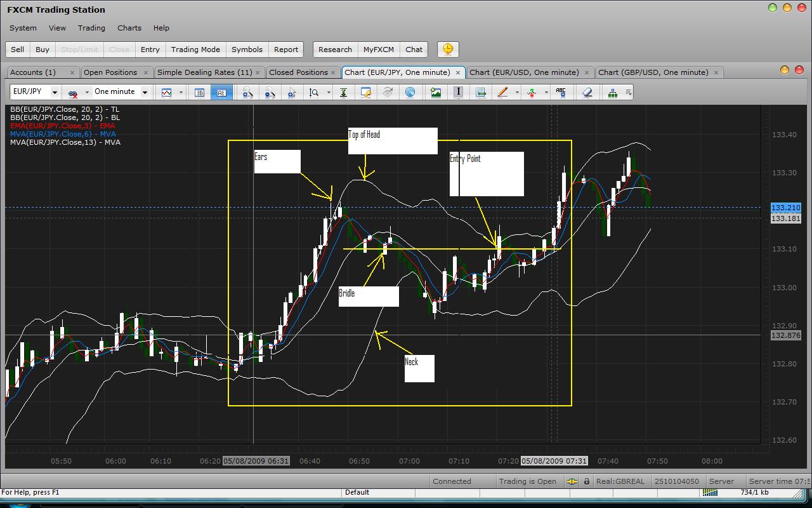Click the ABC text label tool

(x=561, y=93)
